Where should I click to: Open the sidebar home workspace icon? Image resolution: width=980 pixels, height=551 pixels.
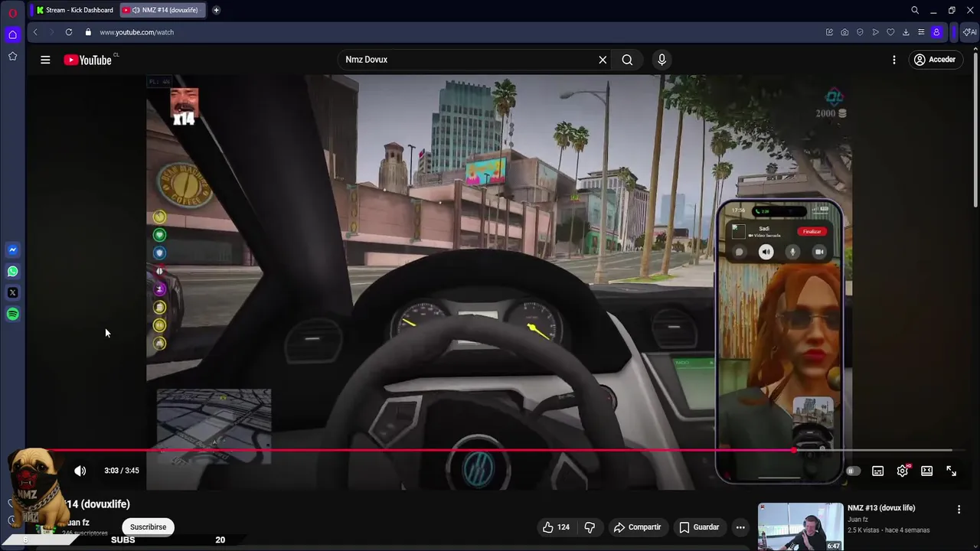pyautogui.click(x=12, y=34)
